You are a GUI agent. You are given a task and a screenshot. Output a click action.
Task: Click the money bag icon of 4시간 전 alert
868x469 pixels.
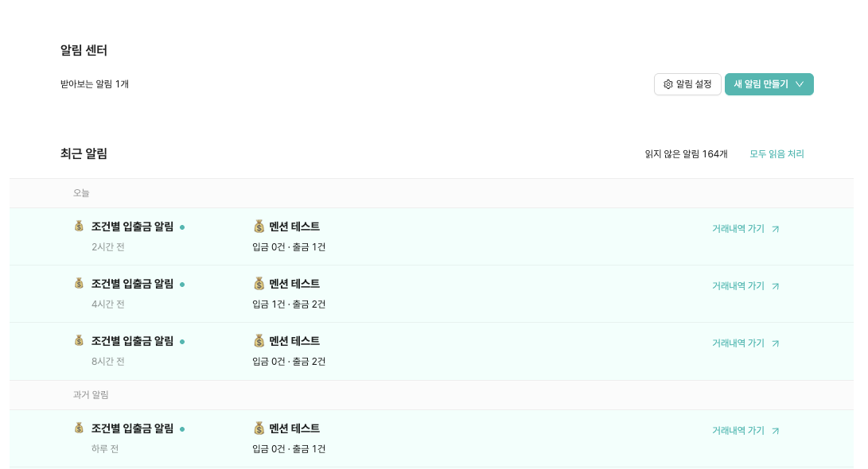pos(79,283)
